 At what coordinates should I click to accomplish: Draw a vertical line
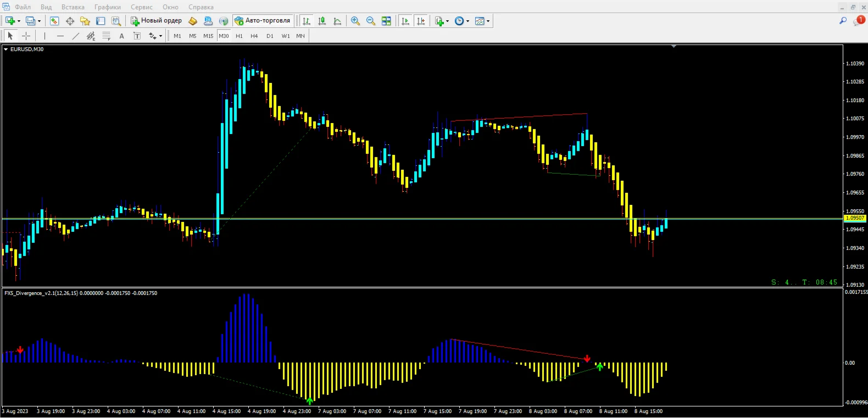(x=44, y=36)
